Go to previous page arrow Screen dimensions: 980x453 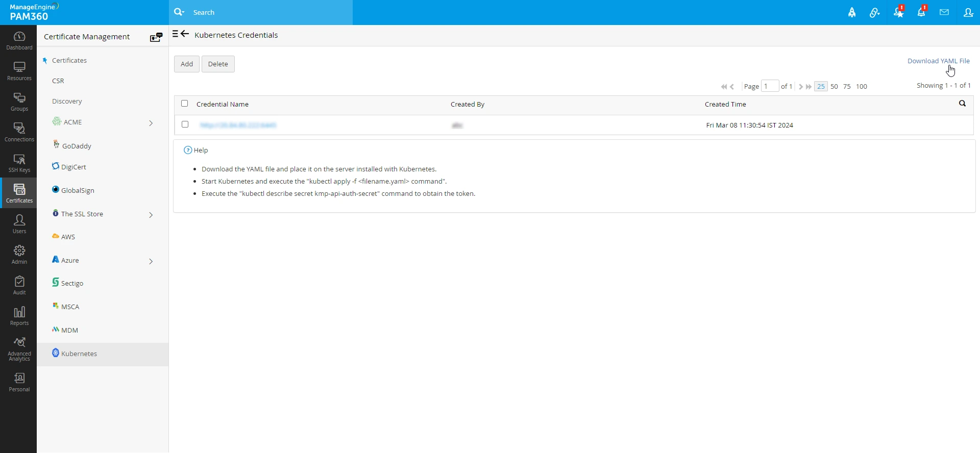732,87
